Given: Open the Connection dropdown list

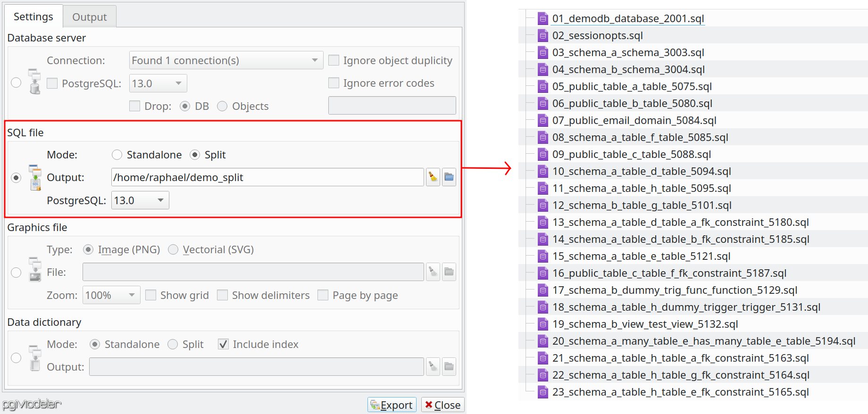Looking at the screenshot, I should 226,60.
